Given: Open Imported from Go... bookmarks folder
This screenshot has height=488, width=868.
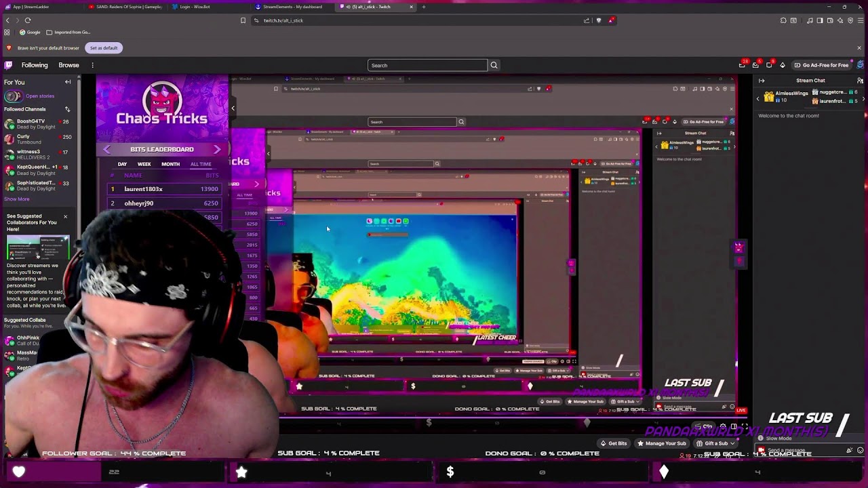Looking at the screenshot, I should (x=68, y=32).
